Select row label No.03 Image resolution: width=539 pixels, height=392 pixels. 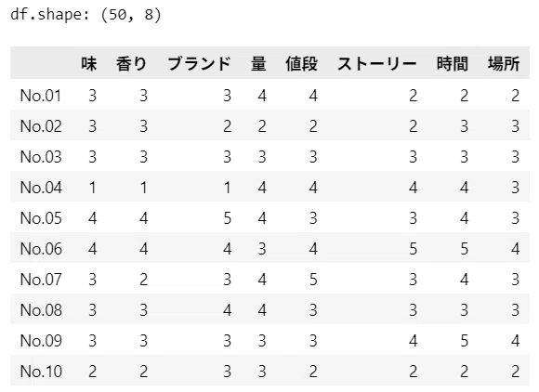click(x=41, y=157)
